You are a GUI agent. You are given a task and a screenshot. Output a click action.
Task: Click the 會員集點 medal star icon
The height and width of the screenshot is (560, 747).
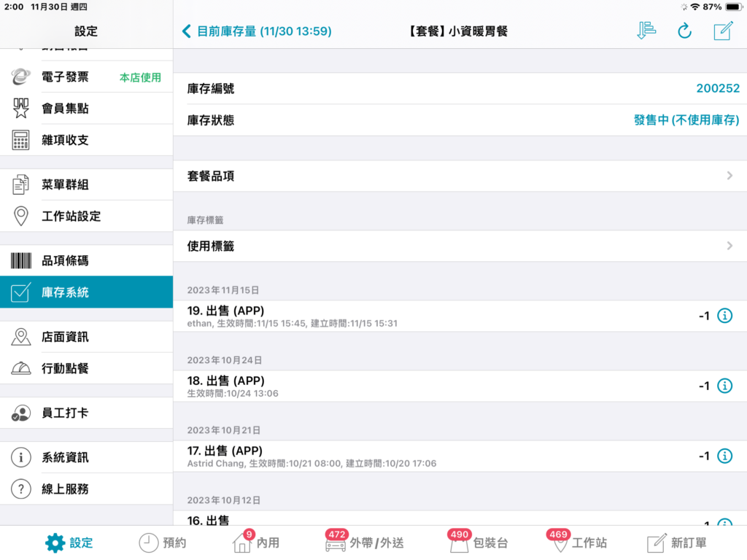(x=21, y=108)
